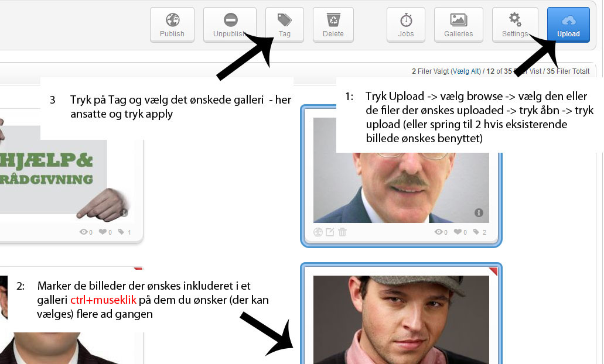This screenshot has height=364, width=604.
Task: Open Settings via the gear icon
Action: click(x=514, y=18)
